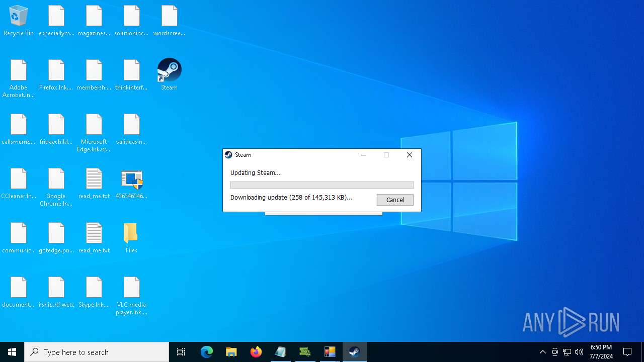
Task: Select read_me.txt beside the 436346346... installer
Action: click(x=94, y=184)
